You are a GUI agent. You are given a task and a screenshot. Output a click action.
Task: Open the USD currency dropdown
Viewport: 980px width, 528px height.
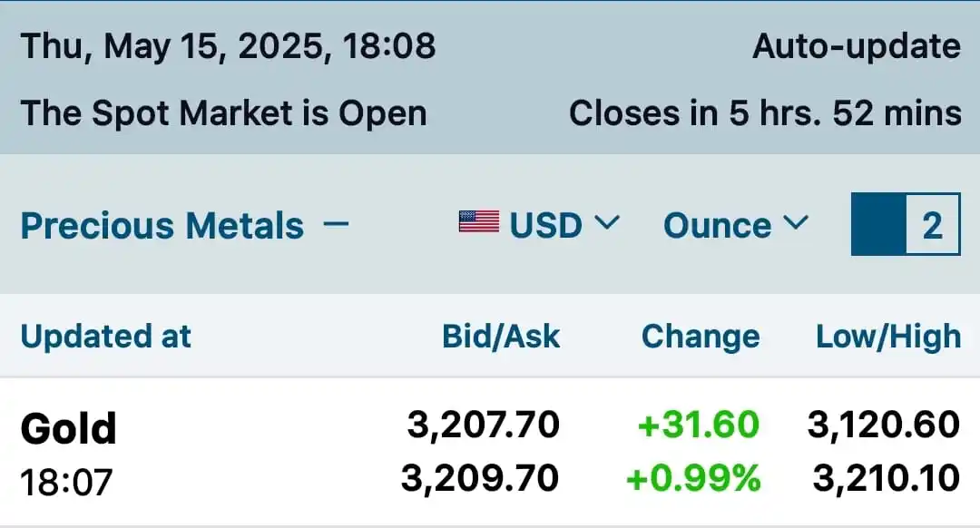coord(539,224)
